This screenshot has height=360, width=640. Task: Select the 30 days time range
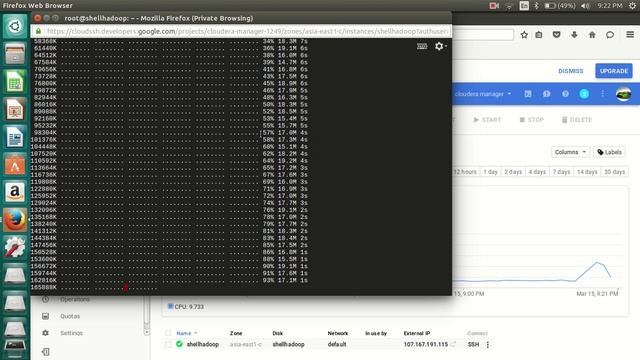click(614, 172)
